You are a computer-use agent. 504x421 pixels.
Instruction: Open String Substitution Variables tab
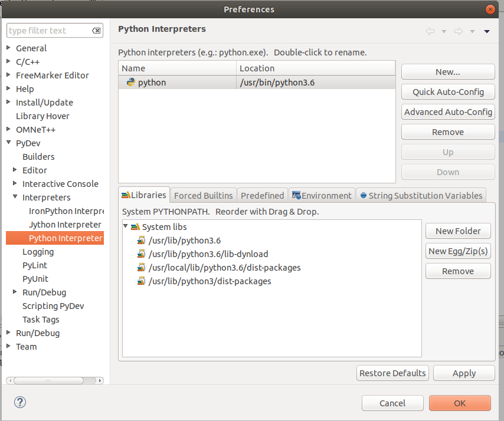421,196
